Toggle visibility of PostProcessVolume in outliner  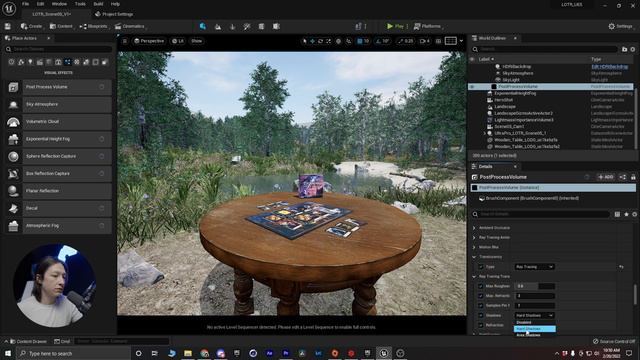[472, 87]
